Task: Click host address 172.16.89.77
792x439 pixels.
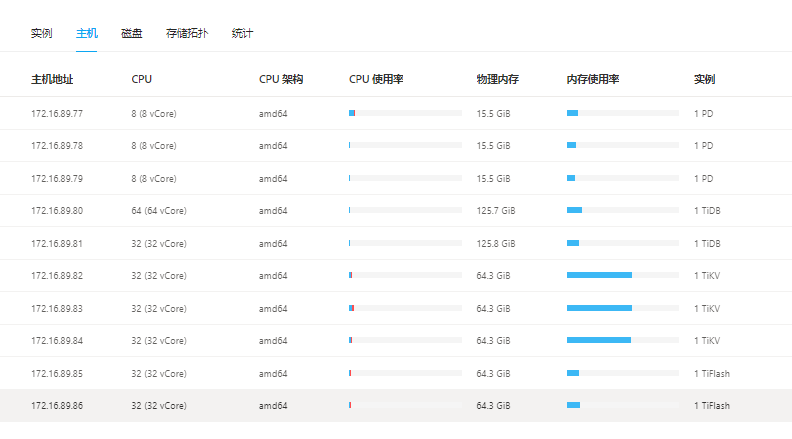Action: click(x=57, y=113)
